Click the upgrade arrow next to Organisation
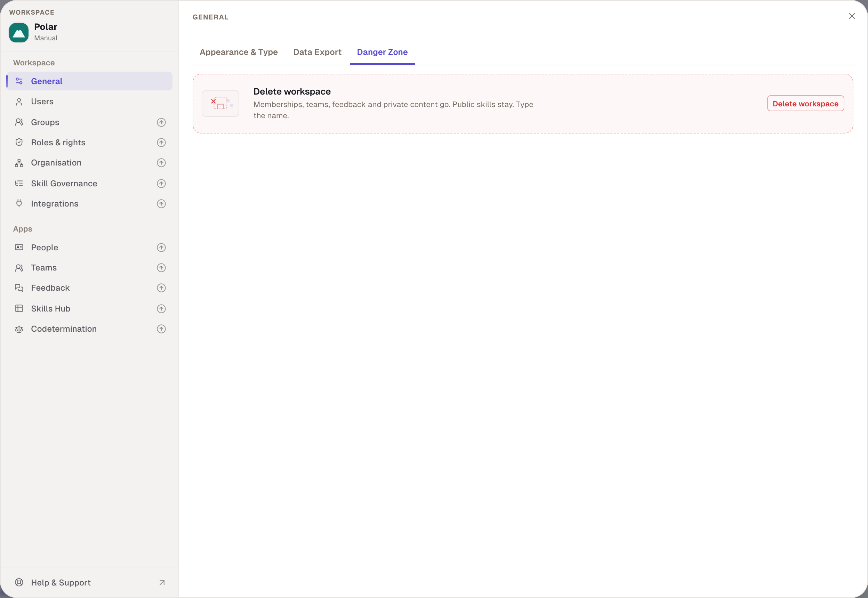Image resolution: width=868 pixels, height=598 pixels. 161,163
